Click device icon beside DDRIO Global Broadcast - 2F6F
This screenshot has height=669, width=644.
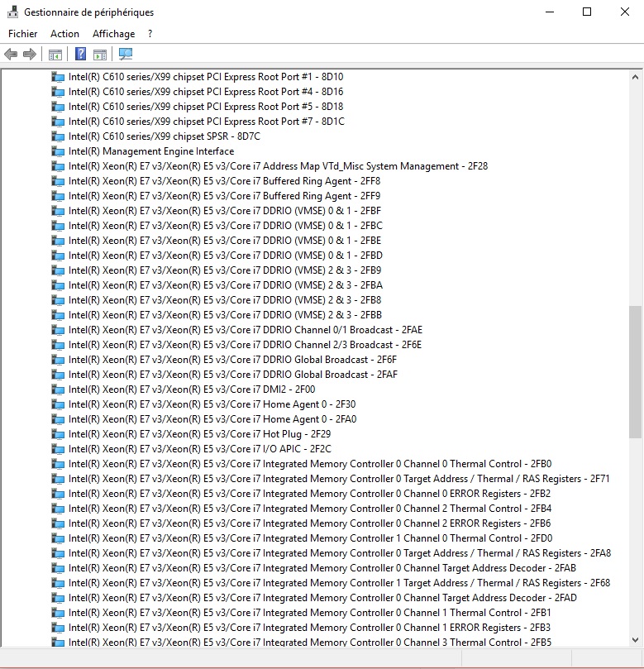58,360
